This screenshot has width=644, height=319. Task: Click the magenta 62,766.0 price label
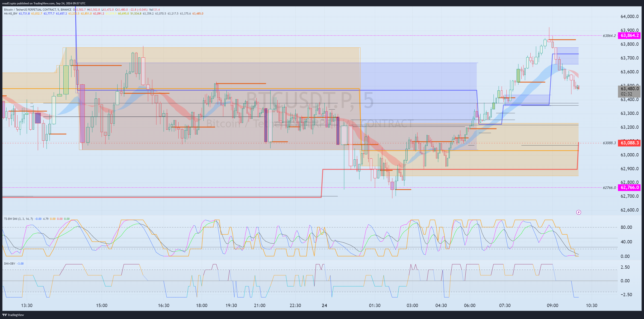(x=629, y=187)
